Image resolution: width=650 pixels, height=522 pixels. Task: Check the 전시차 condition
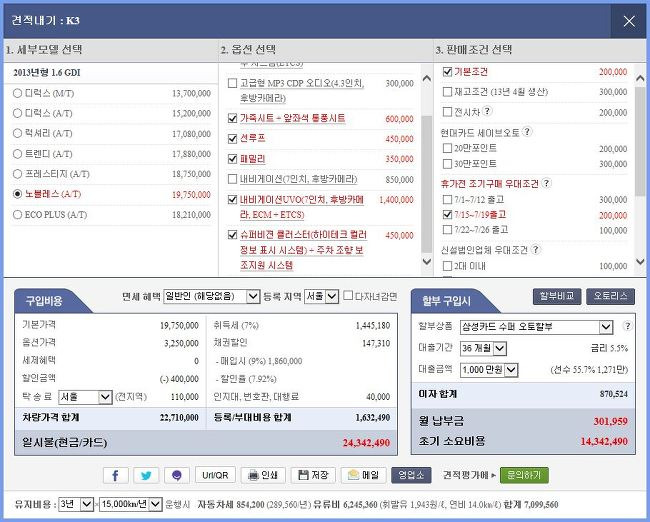[447, 112]
